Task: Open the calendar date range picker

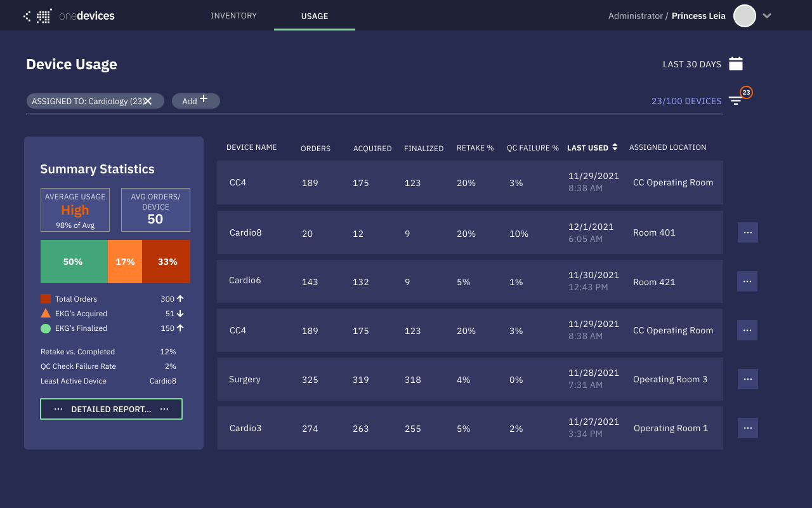Action: [736, 63]
